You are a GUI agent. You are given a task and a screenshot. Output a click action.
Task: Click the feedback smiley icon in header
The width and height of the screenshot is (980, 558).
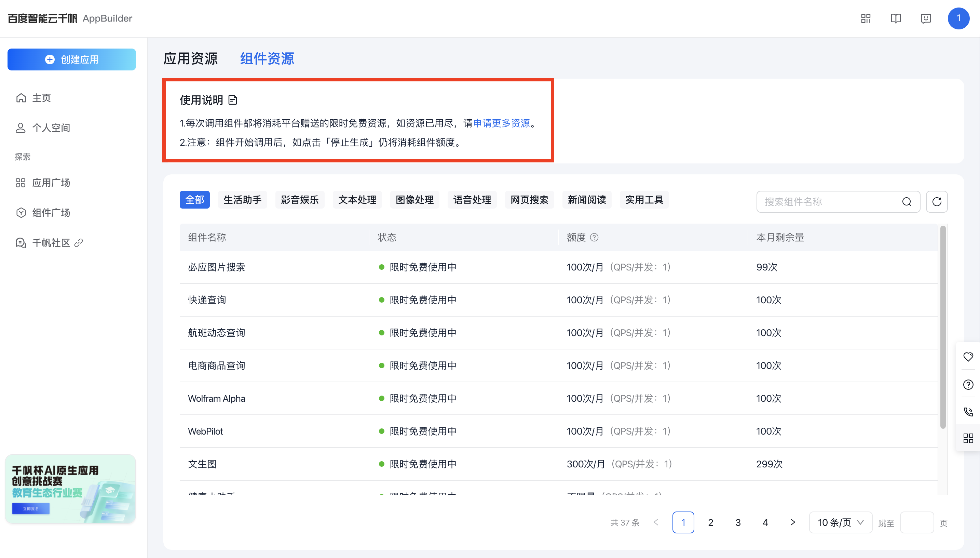[926, 18]
